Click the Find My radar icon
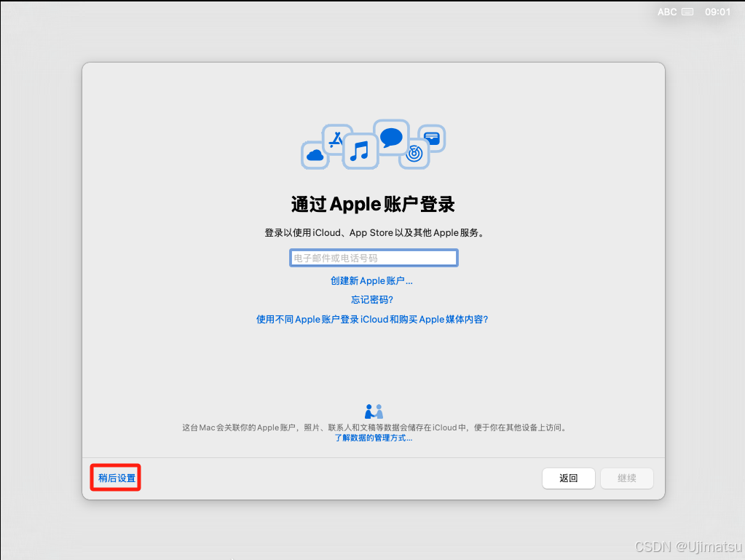745x560 pixels. click(414, 154)
